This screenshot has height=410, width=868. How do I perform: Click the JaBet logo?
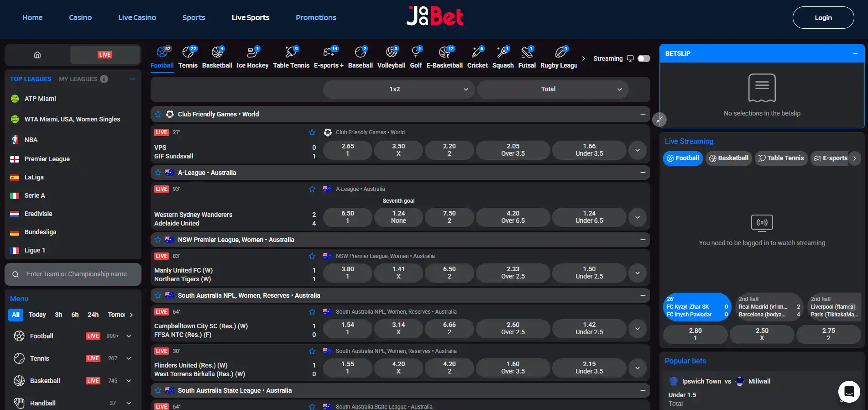(434, 16)
